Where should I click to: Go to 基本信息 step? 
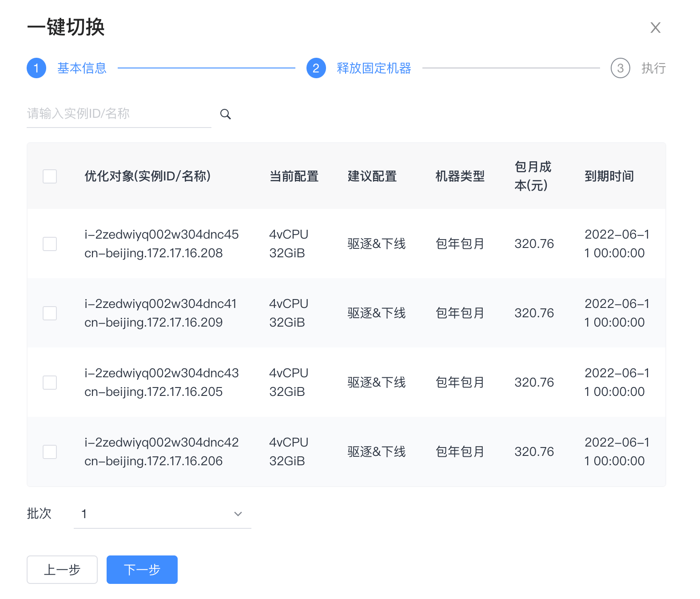click(x=82, y=68)
